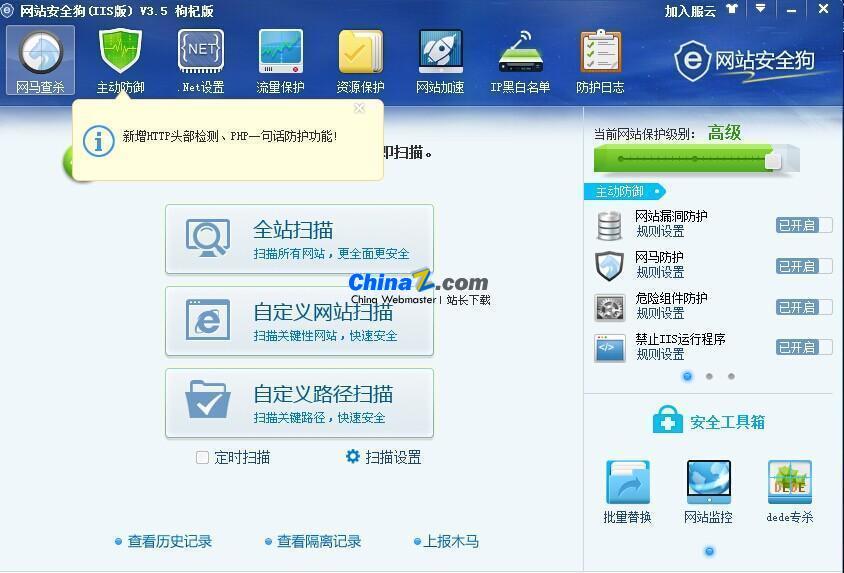
Task: Click the 危险组件防护 gear icon
Action: tap(610, 308)
